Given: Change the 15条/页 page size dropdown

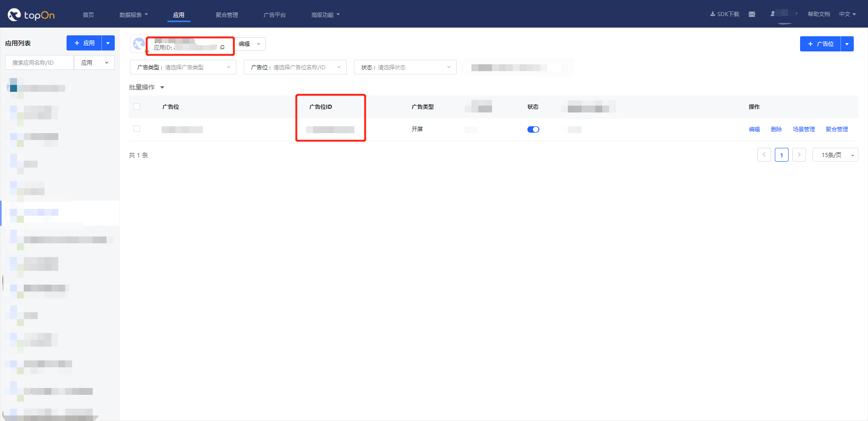Looking at the screenshot, I should [834, 155].
